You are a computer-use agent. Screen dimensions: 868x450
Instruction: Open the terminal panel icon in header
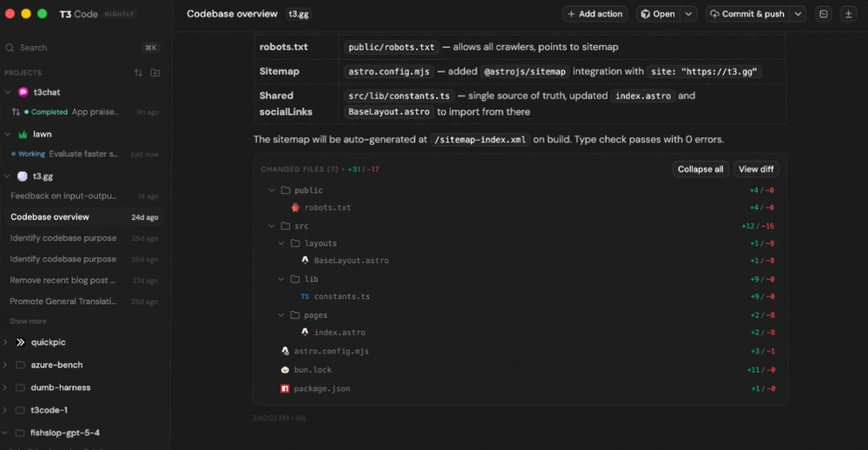coord(824,15)
